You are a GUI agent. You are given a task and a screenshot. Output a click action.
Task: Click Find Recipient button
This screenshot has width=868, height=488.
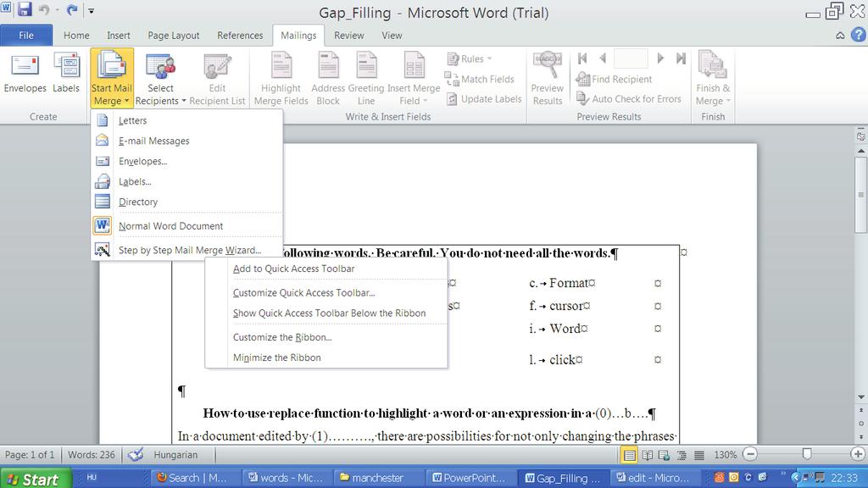614,79
